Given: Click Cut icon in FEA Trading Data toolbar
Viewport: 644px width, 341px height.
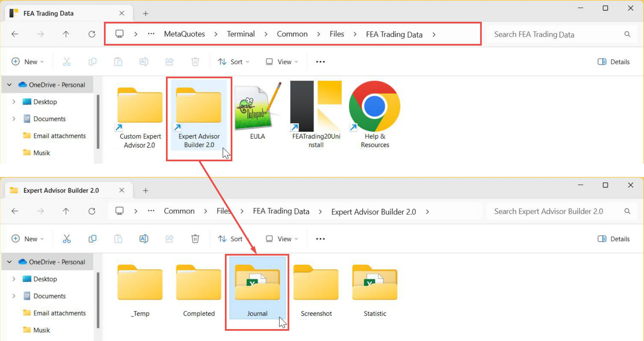Looking at the screenshot, I should click(x=67, y=62).
